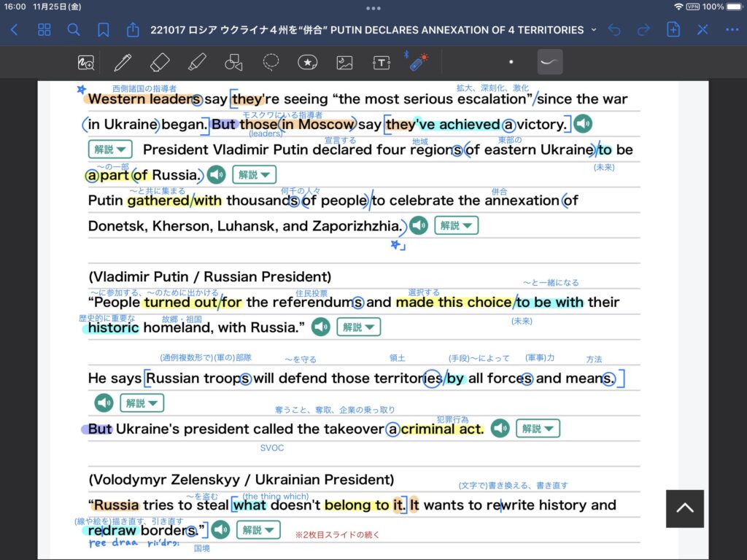Play audio after 'a part of Russia.'
This screenshot has width=747, height=560.
coord(216,174)
